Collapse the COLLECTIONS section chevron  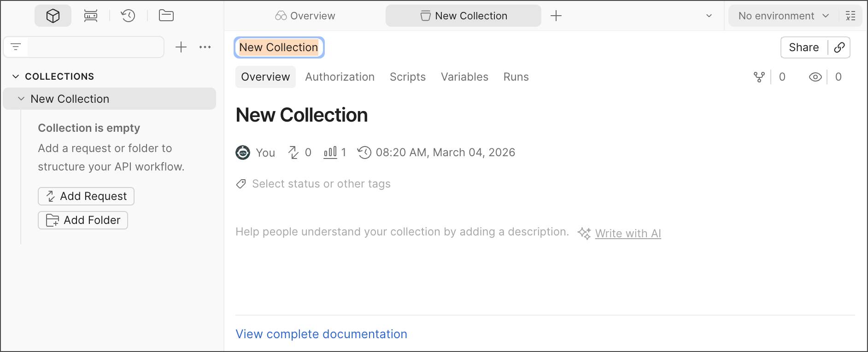pos(16,76)
